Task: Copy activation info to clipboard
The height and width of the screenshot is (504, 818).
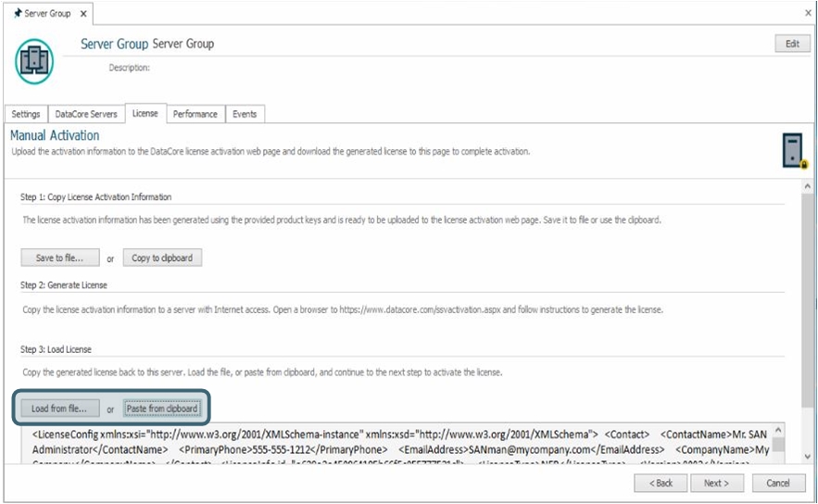Action: coord(162,258)
